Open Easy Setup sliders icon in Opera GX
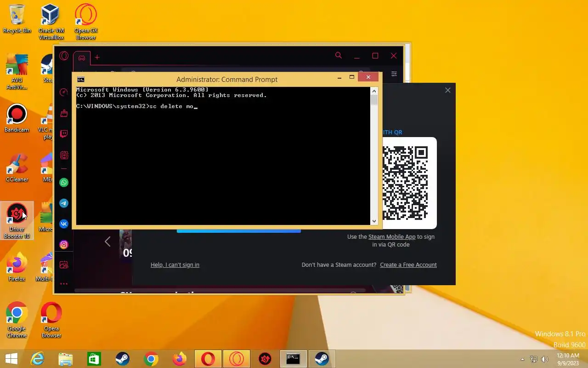Viewport: 588px width, 368px height. tap(394, 74)
